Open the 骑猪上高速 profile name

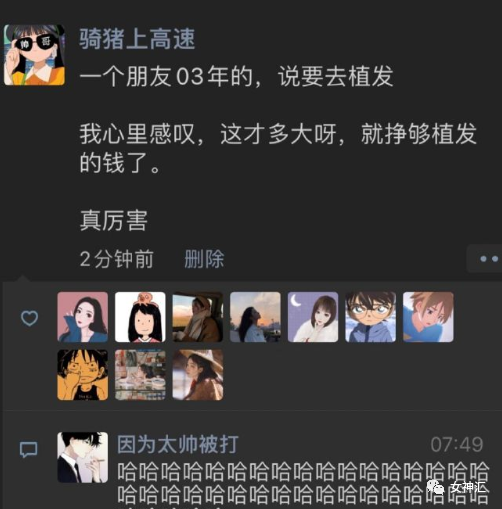[137, 39]
